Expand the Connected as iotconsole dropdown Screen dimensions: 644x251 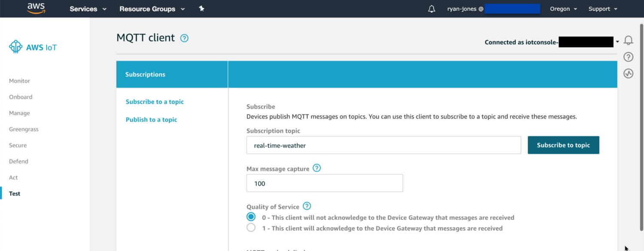pos(617,42)
